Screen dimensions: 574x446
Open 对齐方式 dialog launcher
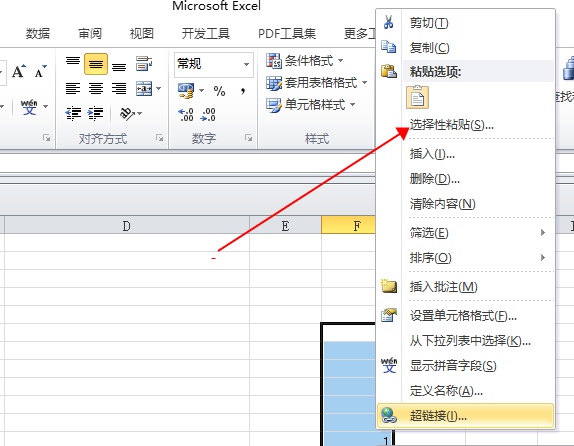coord(159,138)
